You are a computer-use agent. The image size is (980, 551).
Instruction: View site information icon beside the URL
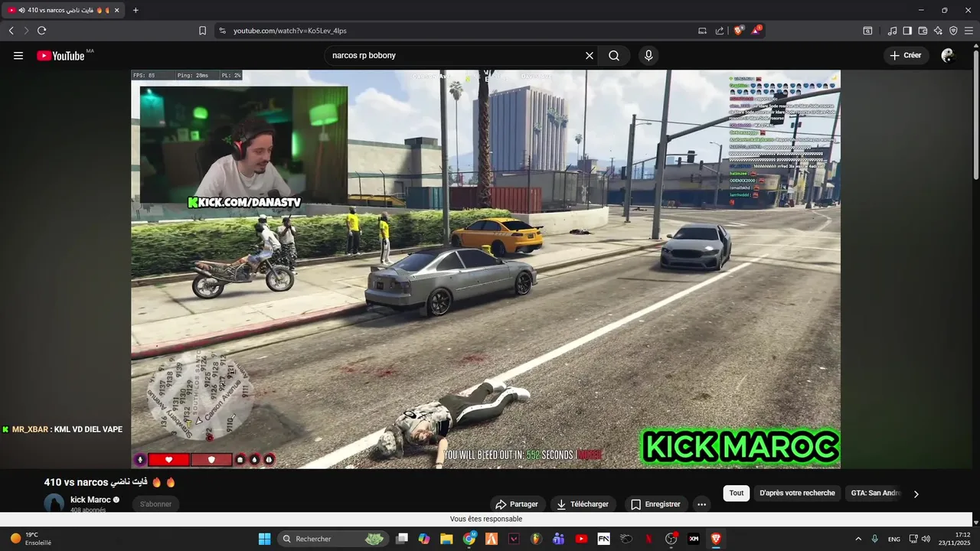(x=222, y=31)
